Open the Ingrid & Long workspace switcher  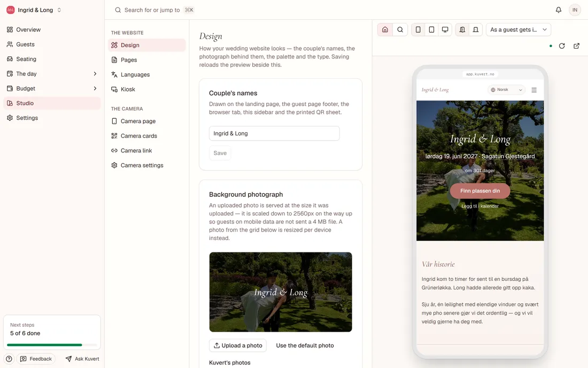pos(34,10)
